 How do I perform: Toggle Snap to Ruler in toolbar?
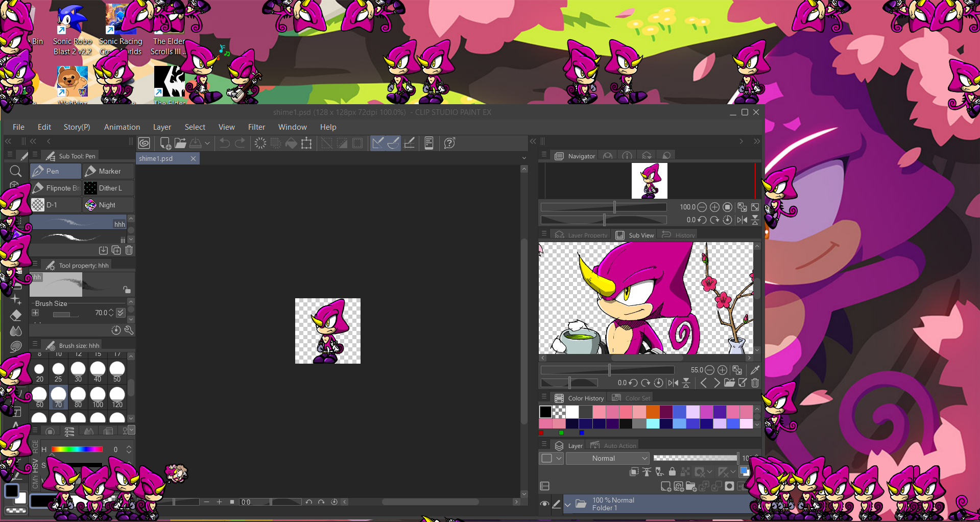377,144
